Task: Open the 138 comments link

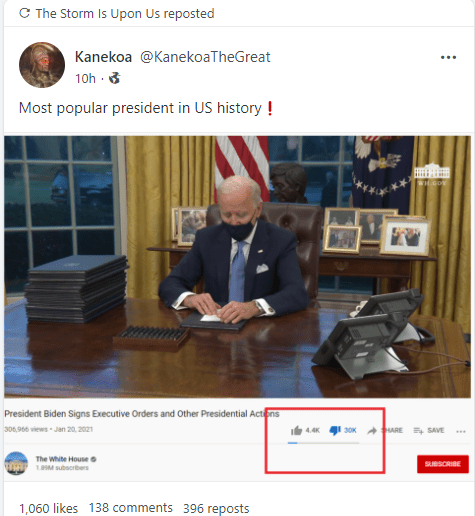Action: [131, 508]
